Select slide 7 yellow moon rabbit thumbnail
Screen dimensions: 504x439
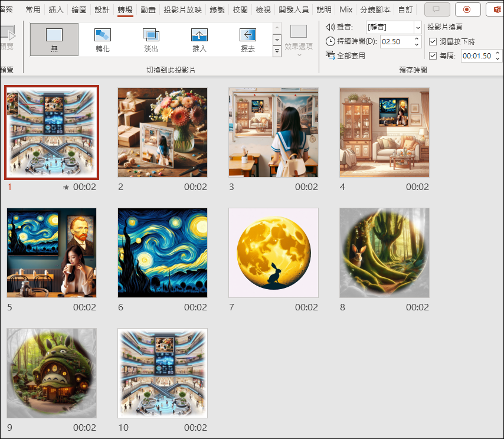click(x=273, y=253)
